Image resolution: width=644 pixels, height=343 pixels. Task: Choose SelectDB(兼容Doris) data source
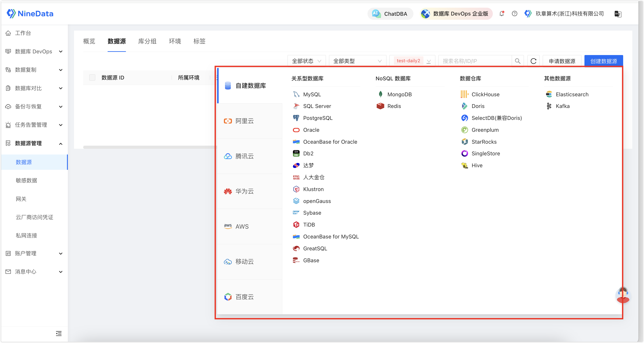pos(492,118)
